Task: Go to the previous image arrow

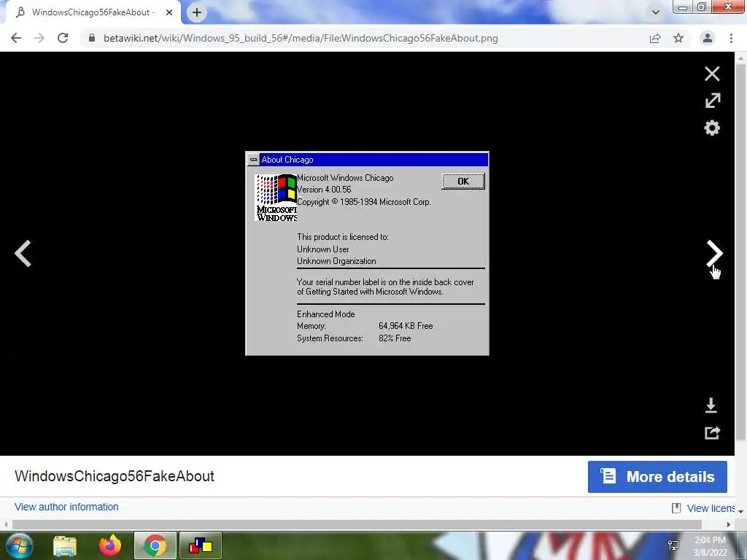Action: (23, 253)
